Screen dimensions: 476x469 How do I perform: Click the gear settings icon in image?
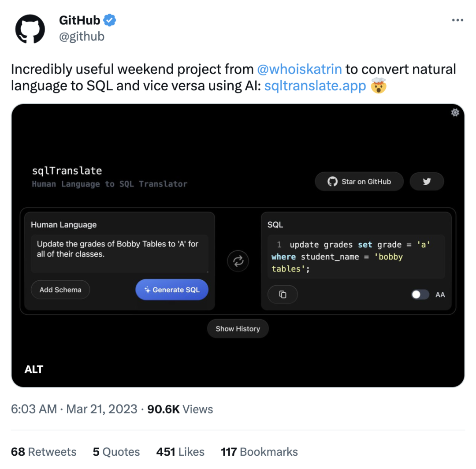[455, 113]
